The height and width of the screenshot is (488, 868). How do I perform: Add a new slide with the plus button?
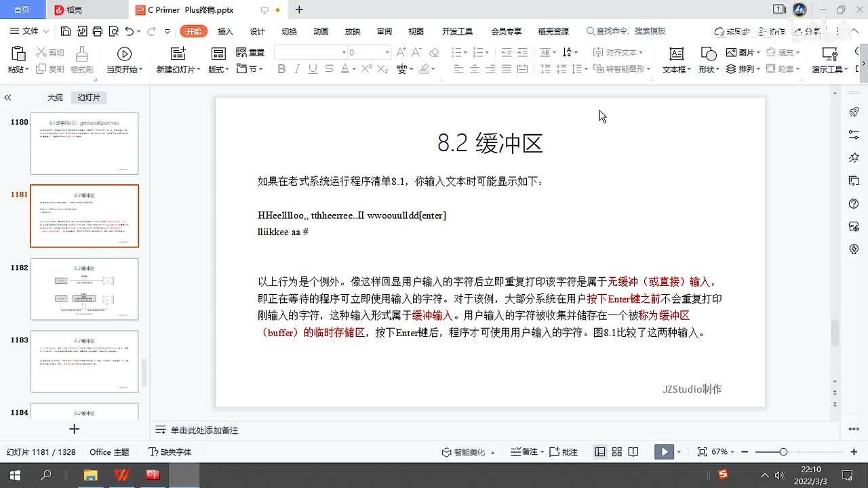tap(75, 429)
